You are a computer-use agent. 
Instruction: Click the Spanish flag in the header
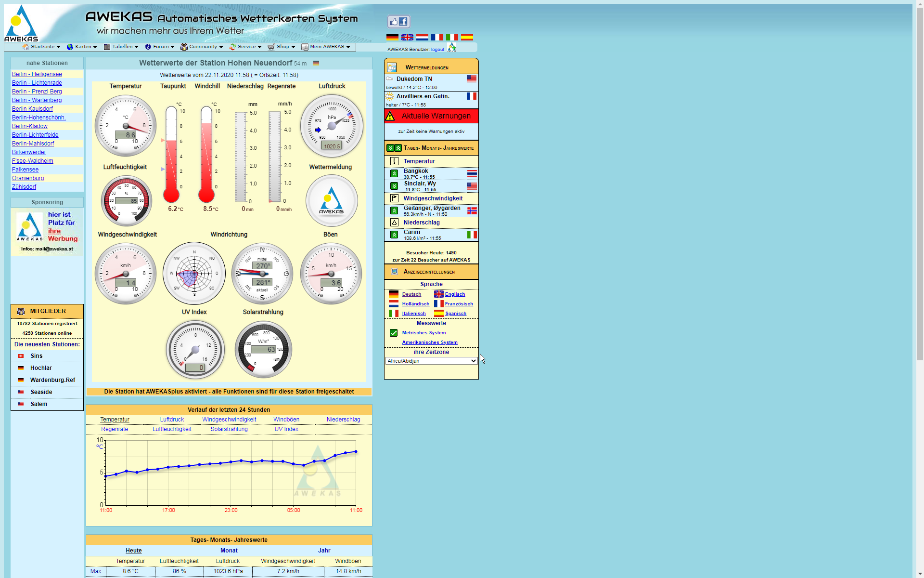(x=467, y=37)
